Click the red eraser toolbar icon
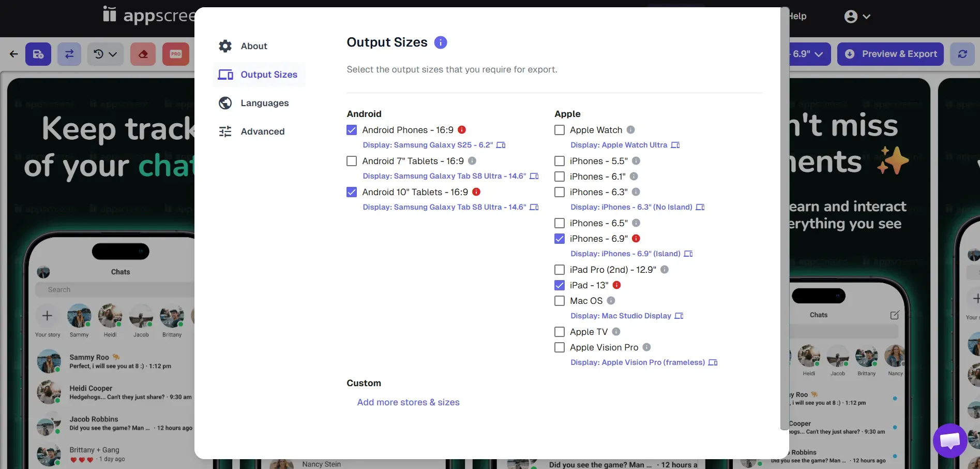 143,54
